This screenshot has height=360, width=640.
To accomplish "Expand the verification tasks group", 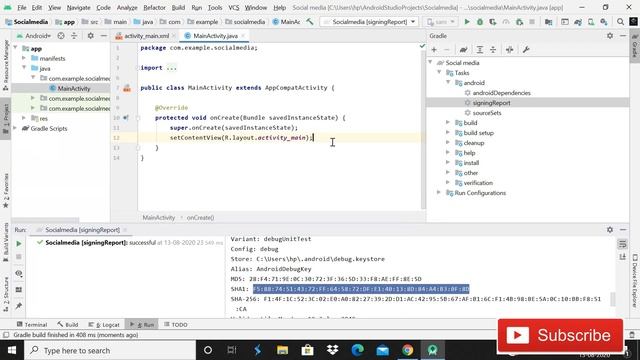I will point(448,182).
